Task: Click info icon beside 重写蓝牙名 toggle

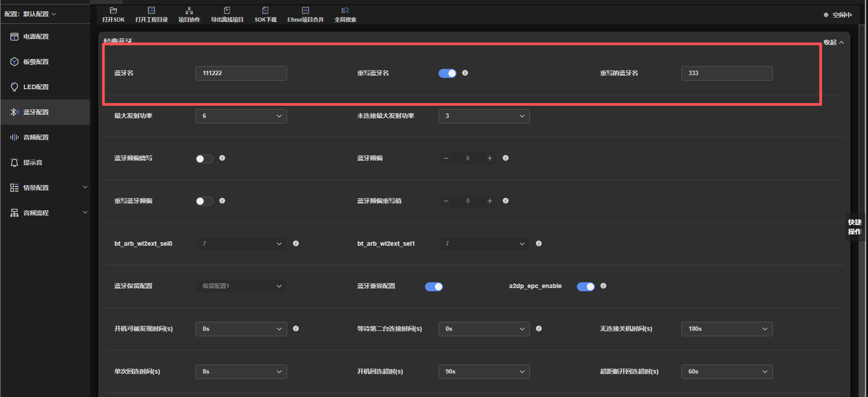Action: pyautogui.click(x=465, y=73)
